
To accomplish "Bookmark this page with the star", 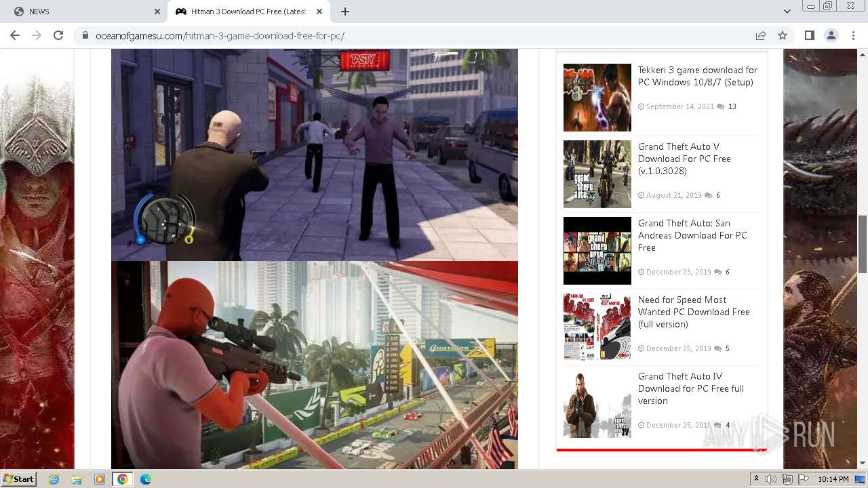I will (783, 35).
